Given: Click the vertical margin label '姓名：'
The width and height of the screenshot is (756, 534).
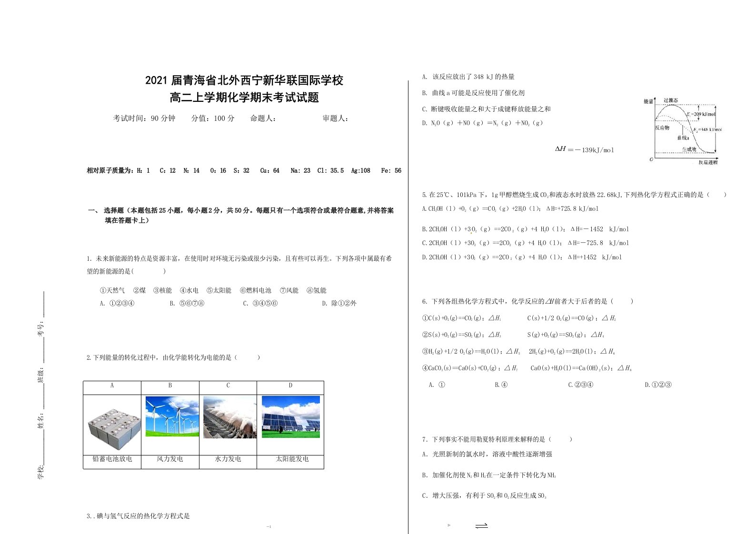Looking at the screenshot, I should (41, 420).
